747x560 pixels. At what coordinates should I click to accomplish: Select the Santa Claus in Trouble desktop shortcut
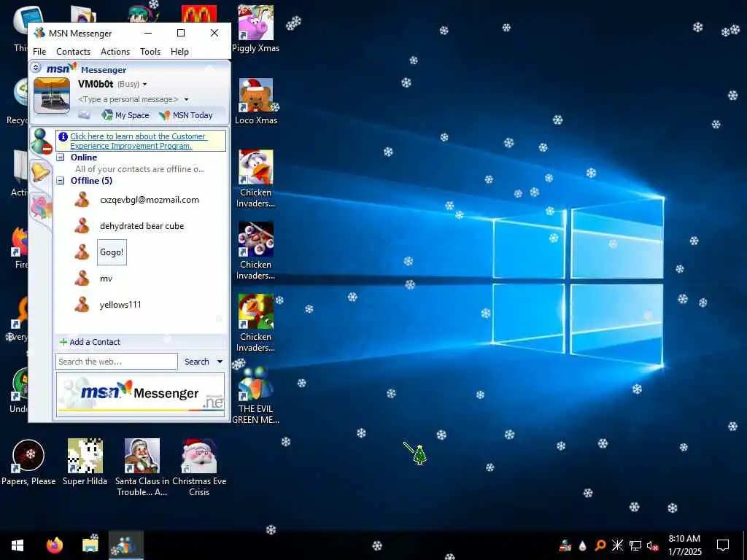(x=142, y=467)
